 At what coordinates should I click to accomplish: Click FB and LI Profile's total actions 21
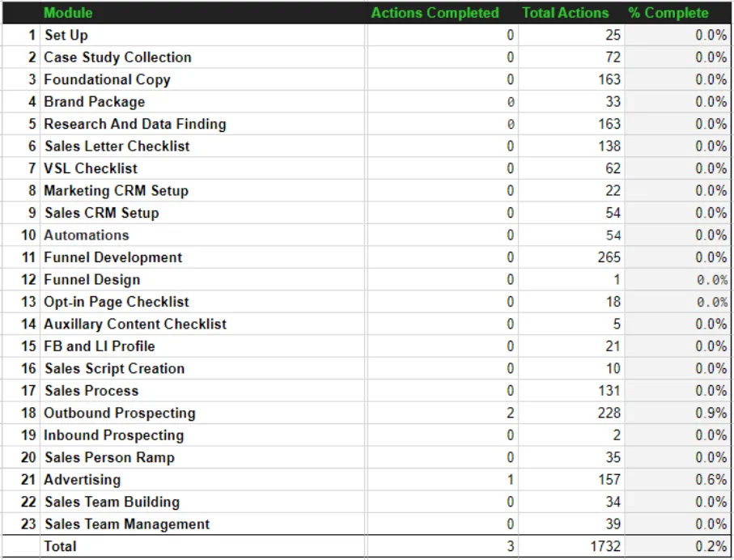pyautogui.click(x=613, y=346)
